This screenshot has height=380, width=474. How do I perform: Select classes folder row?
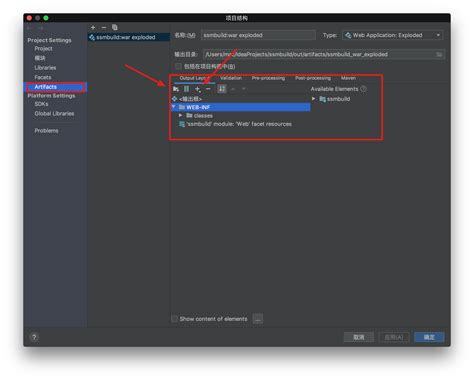(x=199, y=116)
